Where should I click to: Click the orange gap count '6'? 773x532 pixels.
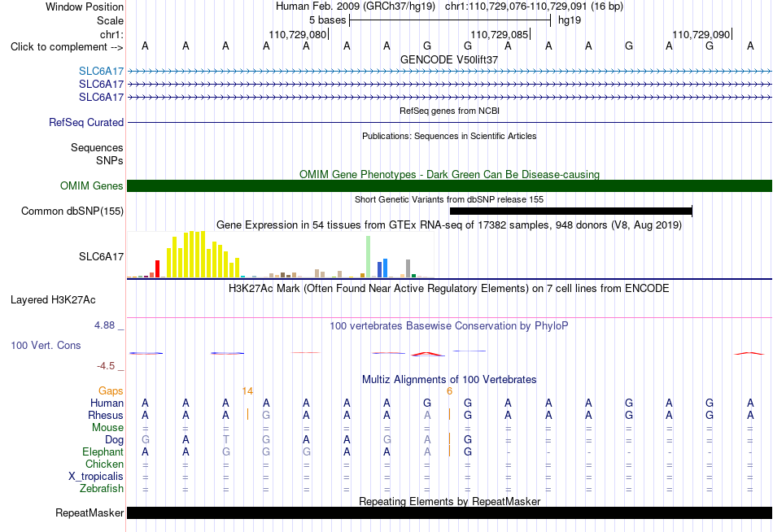[449, 391]
